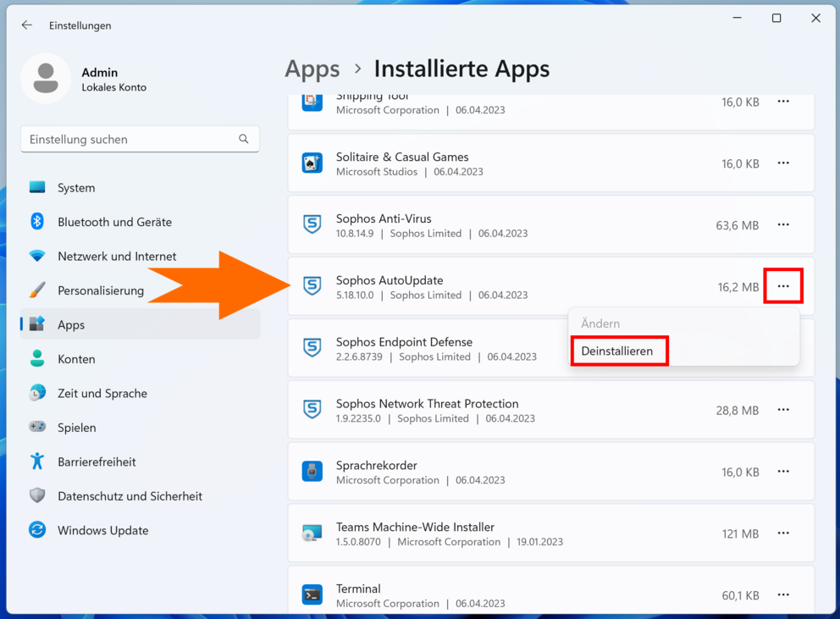
Task: Select the Apps category label in the sidebar
Action: pyautogui.click(x=71, y=325)
